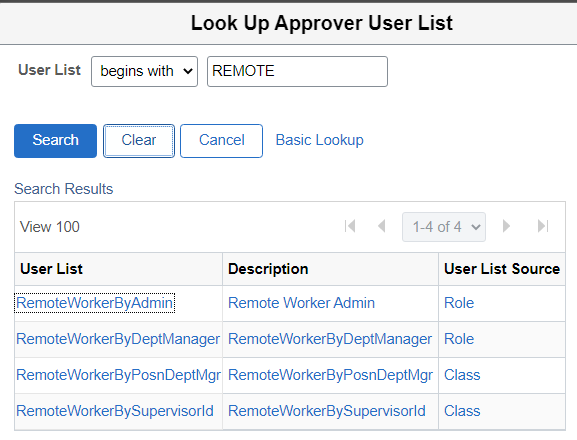Open the 'begins with' operator dropdown

(145, 71)
